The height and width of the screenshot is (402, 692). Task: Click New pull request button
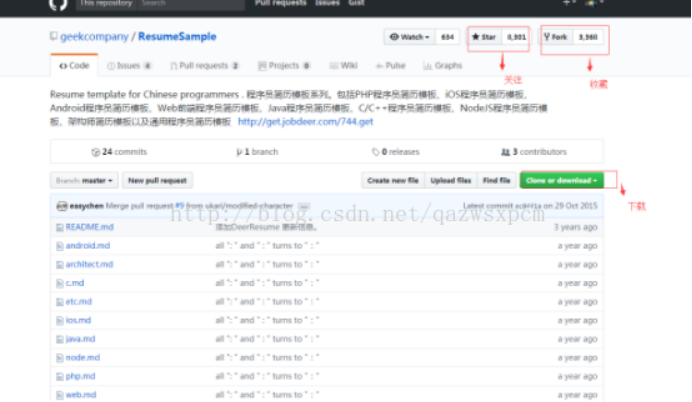(157, 180)
